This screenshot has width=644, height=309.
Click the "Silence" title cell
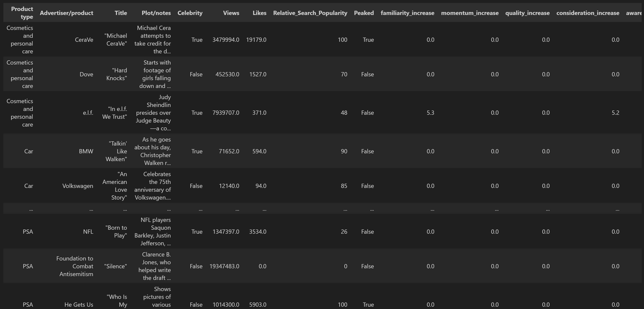[115, 266]
